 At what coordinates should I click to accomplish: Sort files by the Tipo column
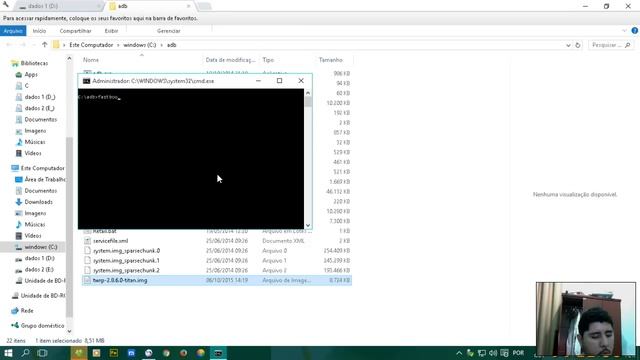[x=268, y=60]
